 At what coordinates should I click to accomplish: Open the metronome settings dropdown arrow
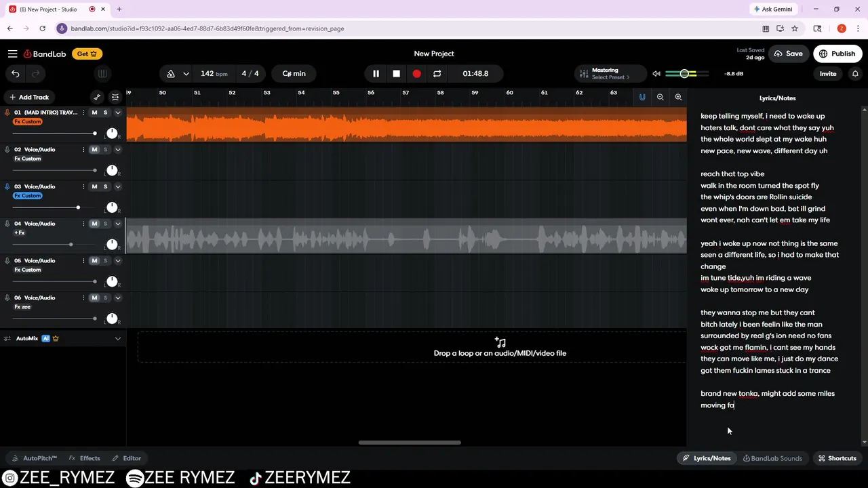point(186,73)
